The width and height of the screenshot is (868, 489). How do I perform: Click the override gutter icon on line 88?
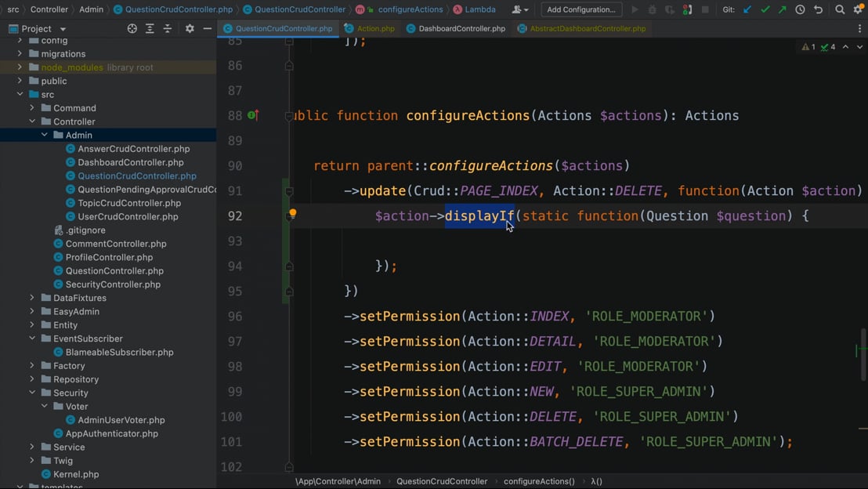[253, 115]
